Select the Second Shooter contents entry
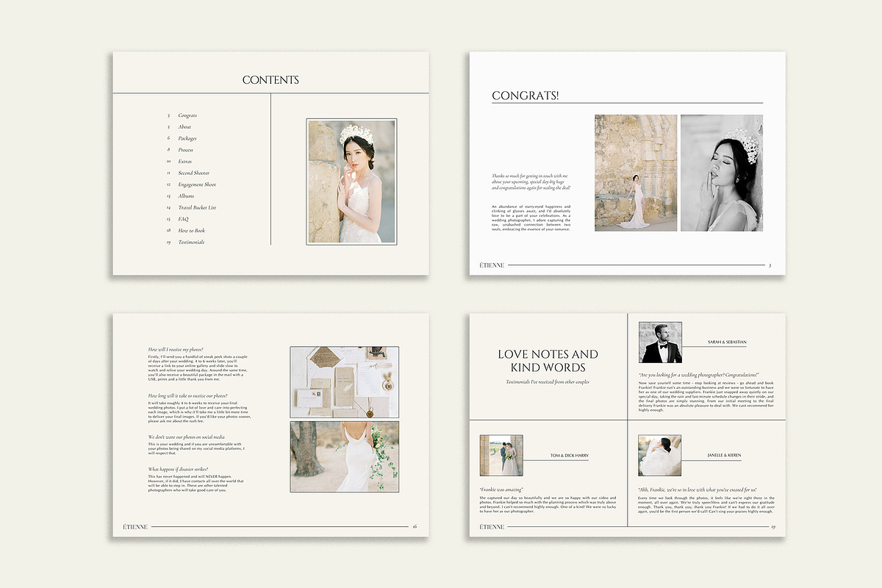882x588 pixels. (x=194, y=173)
